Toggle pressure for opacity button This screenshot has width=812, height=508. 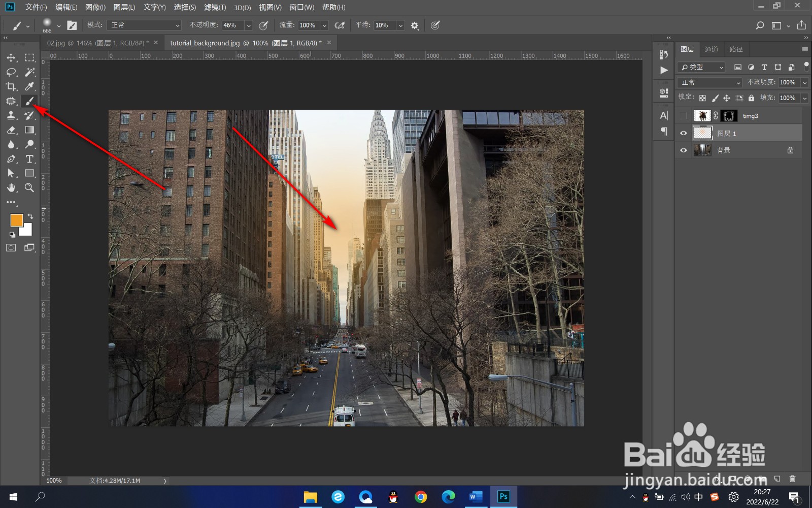tap(263, 25)
